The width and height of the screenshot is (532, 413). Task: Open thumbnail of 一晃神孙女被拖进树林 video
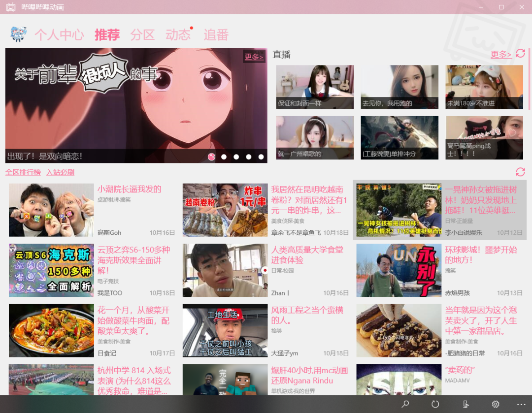point(399,210)
